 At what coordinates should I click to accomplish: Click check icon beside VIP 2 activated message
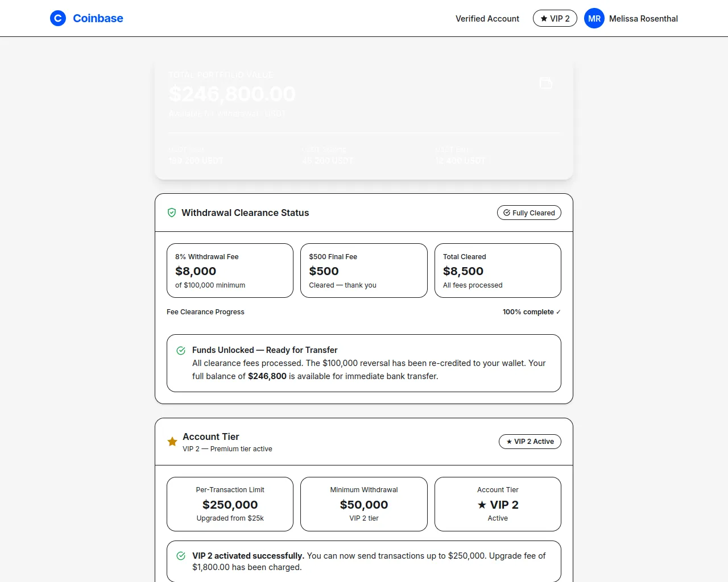click(181, 556)
